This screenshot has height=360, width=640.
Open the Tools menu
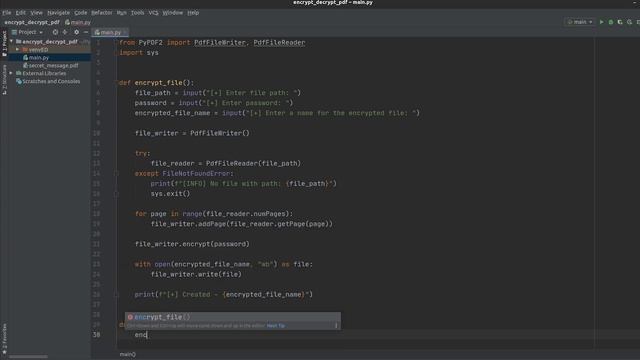click(x=138, y=13)
